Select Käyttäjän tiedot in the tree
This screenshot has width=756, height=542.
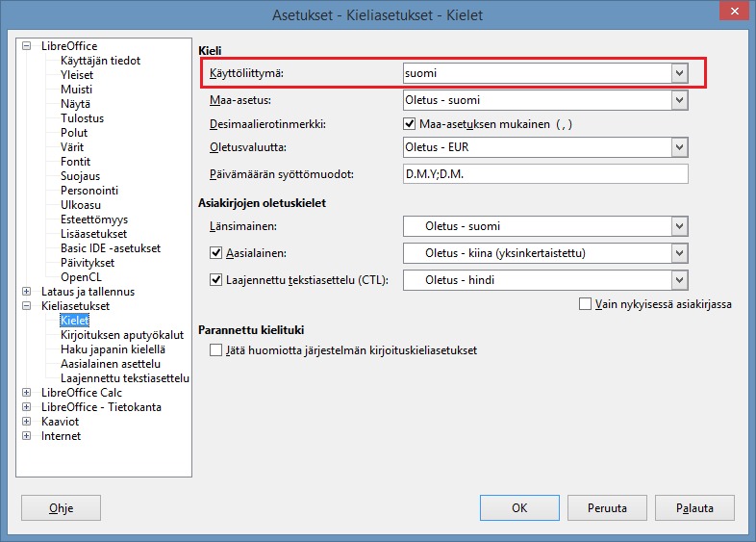[x=100, y=61]
